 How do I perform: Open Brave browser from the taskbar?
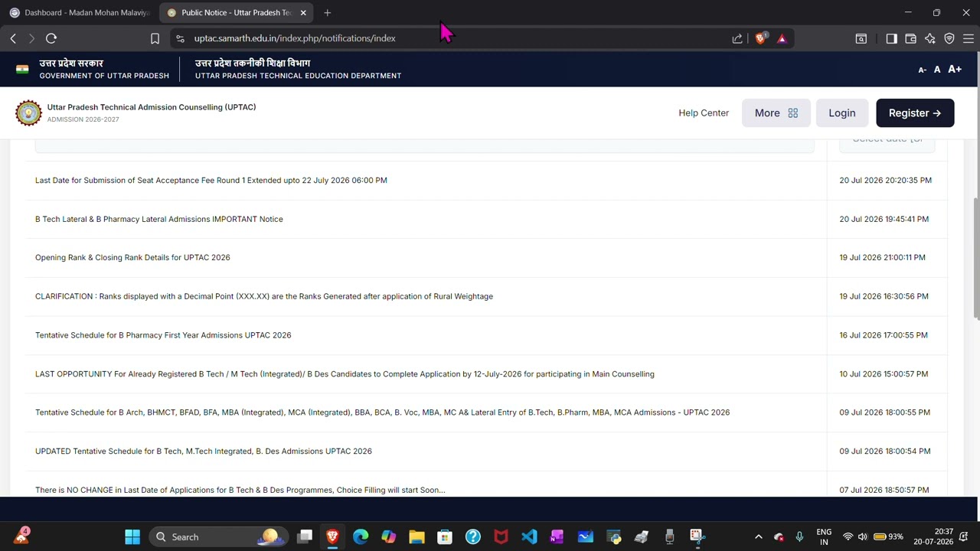point(332,536)
